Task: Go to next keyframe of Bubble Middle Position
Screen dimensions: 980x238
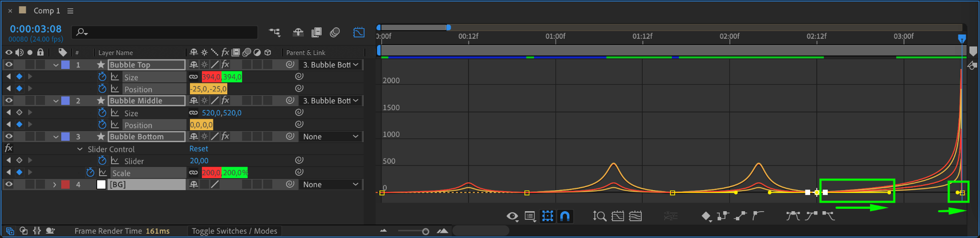Action: (x=30, y=125)
